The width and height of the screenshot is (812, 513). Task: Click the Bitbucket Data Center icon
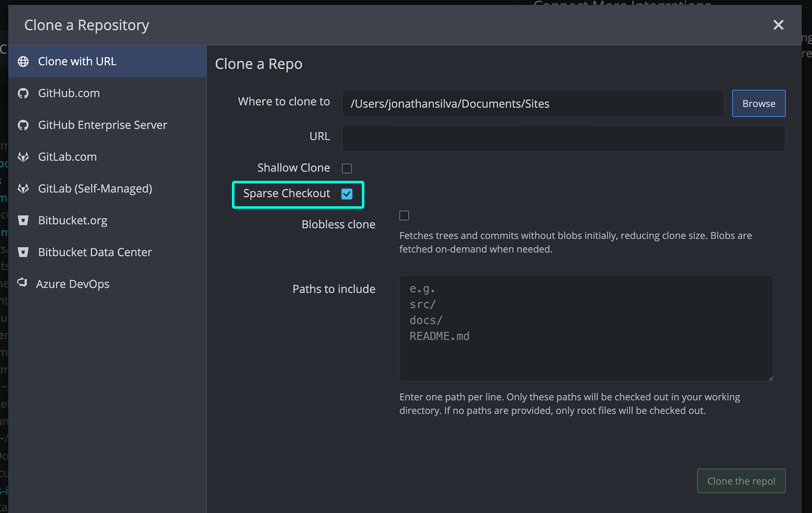pyautogui.click(x=23, y=252)
